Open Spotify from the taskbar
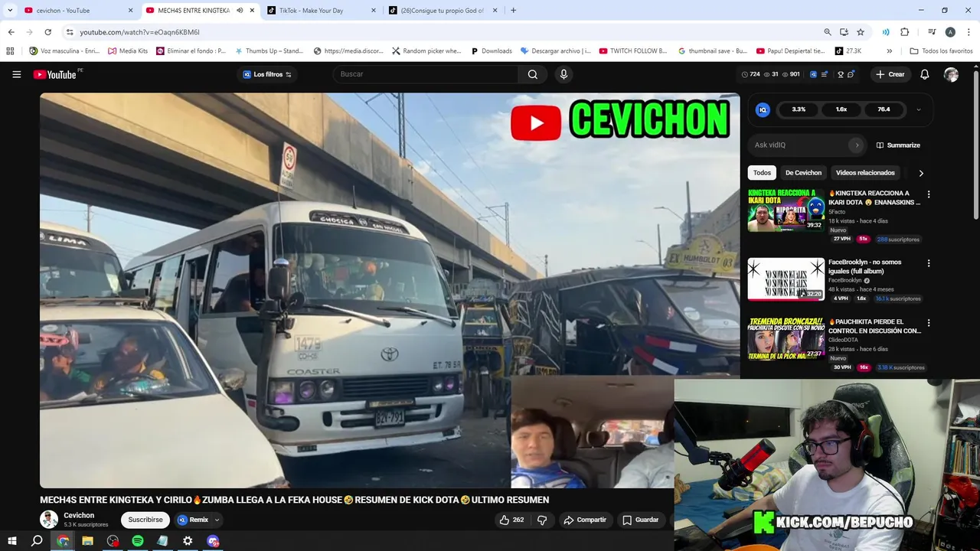980x551 pixels. pos(138,541)
